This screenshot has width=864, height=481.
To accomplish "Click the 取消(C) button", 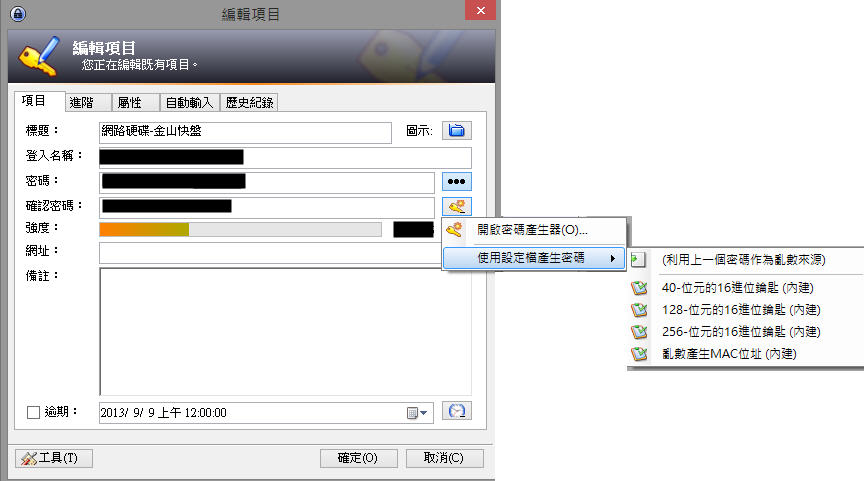I will pyautogui.click(x=444, y=458).
